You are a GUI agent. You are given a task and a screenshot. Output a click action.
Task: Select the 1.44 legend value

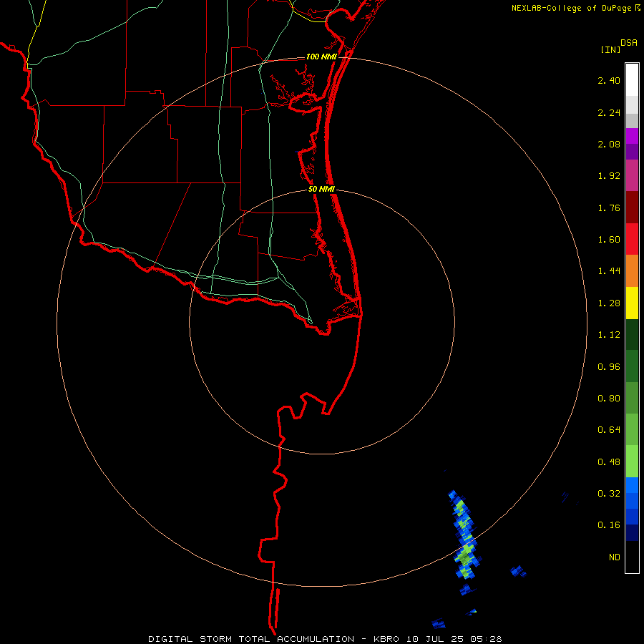609,271
